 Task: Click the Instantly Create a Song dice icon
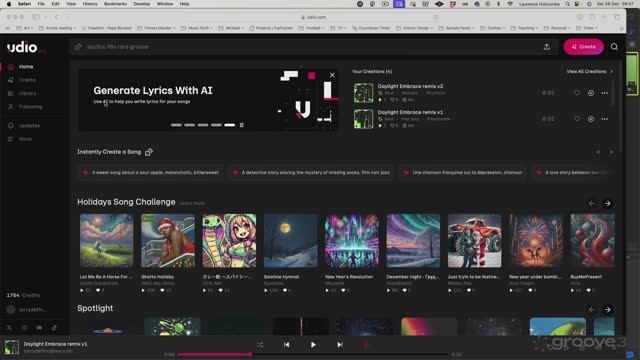[x=149, y=152]
